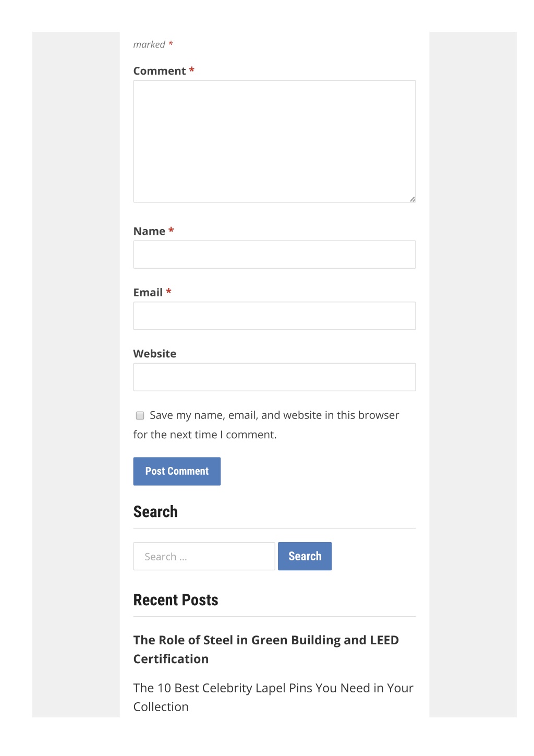The image size is (534, 756).
Task: Open the Role of Steel LEED Certification post
Action: pyautogui.click(x=266, y=649)
